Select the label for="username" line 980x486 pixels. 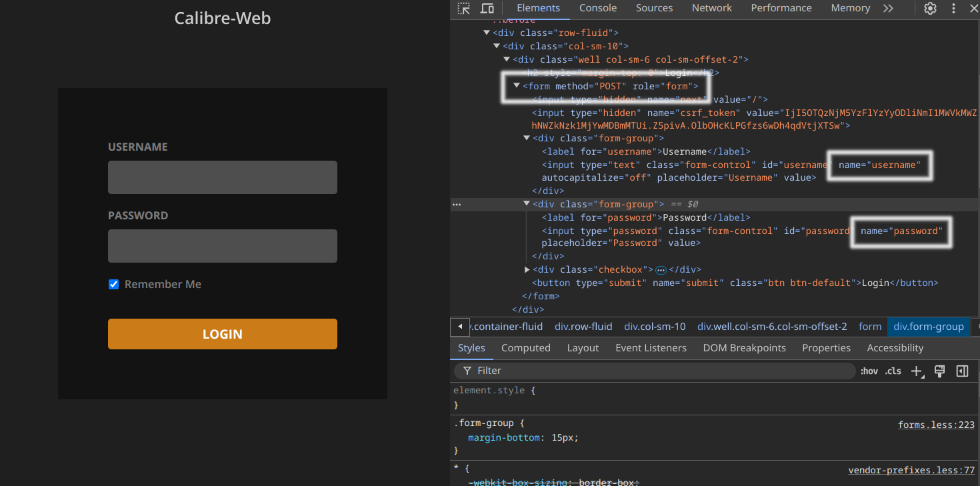coord(646,151)
